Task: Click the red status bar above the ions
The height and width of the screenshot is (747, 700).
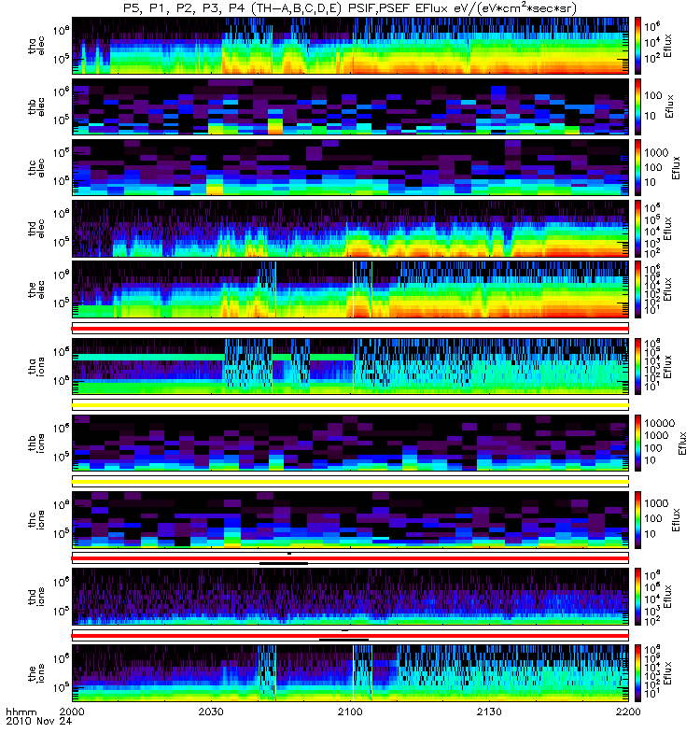Action: (350, 636)
